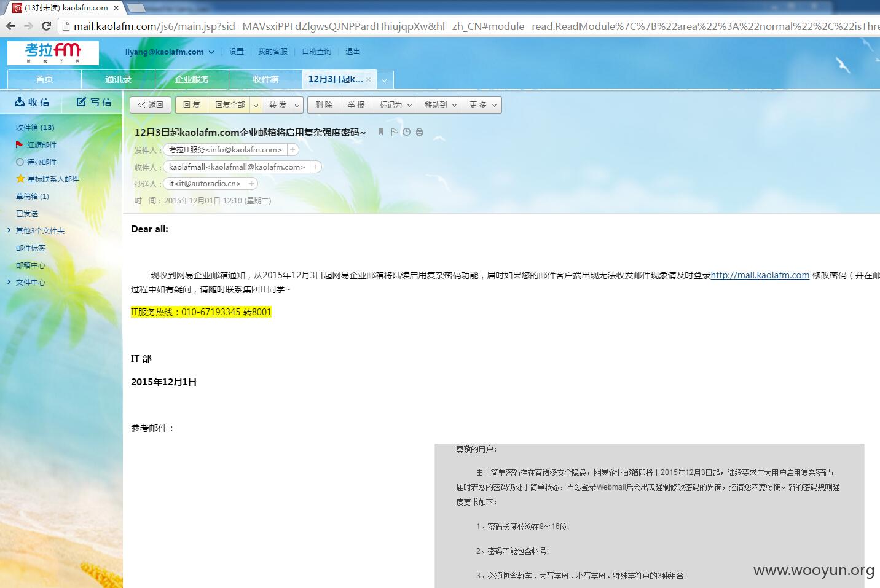Image resolution: width=880 pixels, height=588 pixels.
Task: Open 星标联系人邮件 starred contacts folder
Action: pos(48,179)
